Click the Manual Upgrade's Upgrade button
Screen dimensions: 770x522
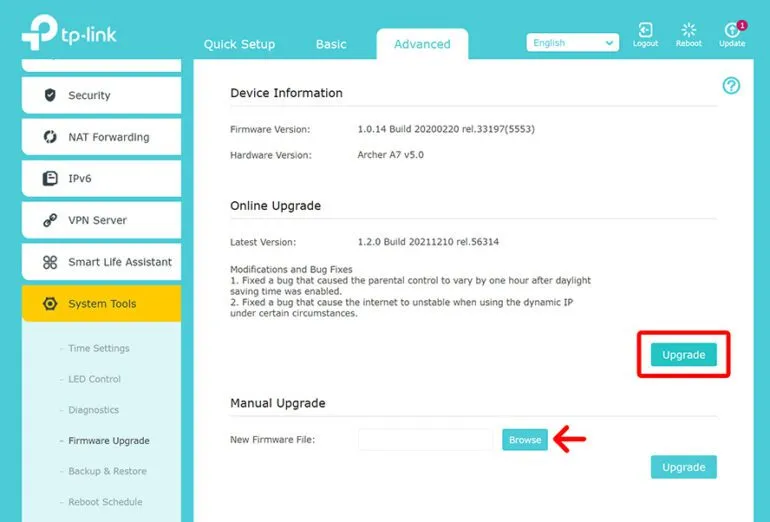684,467
